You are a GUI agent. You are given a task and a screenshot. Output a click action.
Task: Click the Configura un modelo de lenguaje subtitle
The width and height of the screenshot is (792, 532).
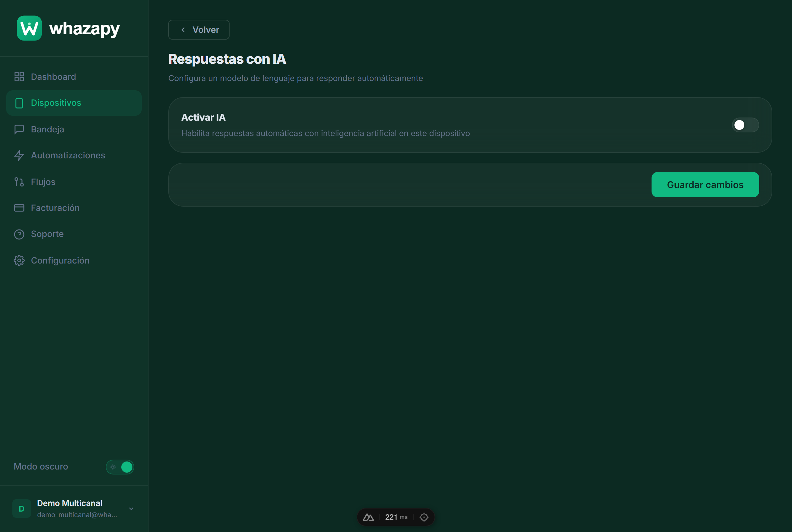tap(295, 78)
